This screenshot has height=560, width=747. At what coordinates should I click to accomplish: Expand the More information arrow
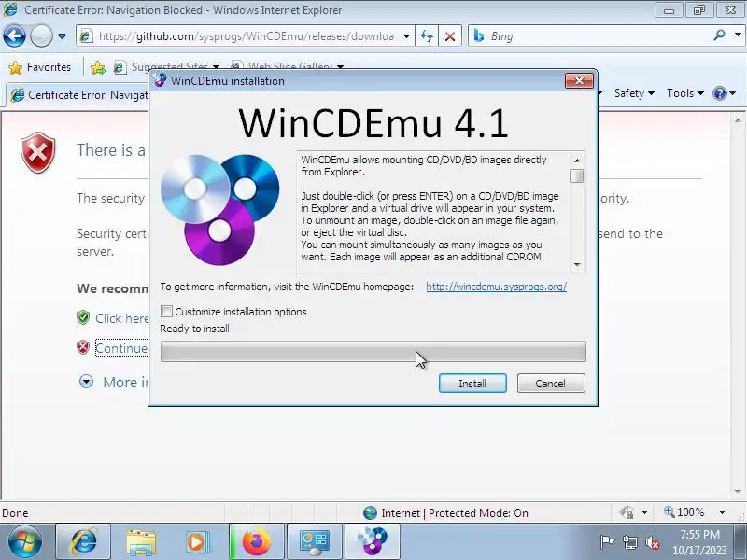tap(86, 382)
